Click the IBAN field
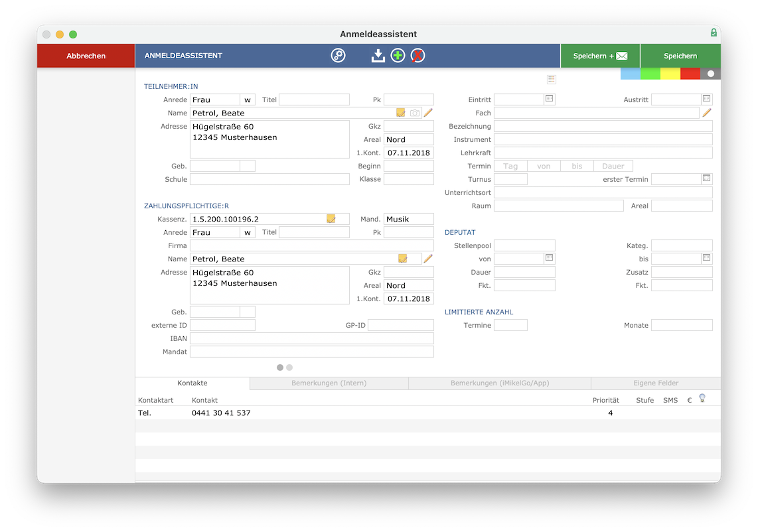Viewport: 758px width, 532px height. point(312,339)
